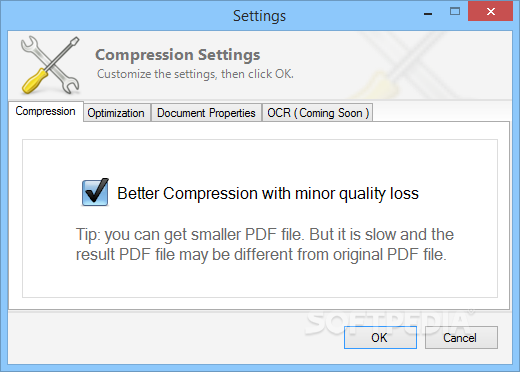Click the Softpedia watermark near OK
520x372 pixels.
[389, 322]
